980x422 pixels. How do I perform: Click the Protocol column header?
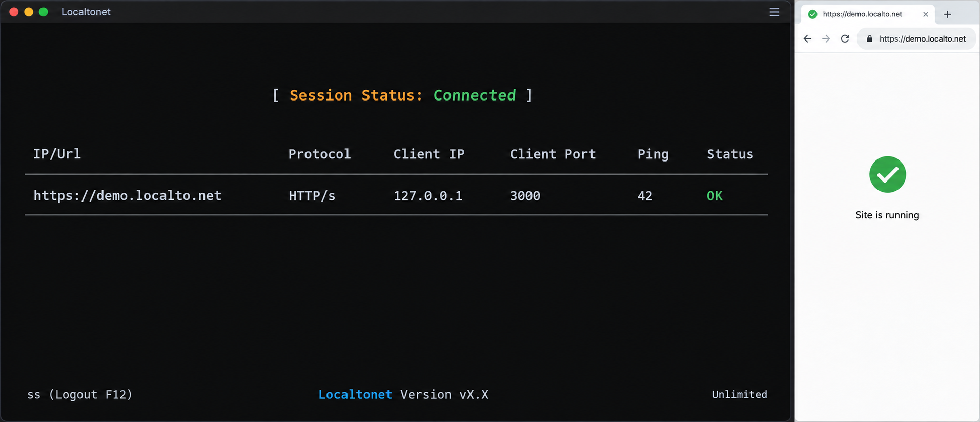tap(319, 154)
